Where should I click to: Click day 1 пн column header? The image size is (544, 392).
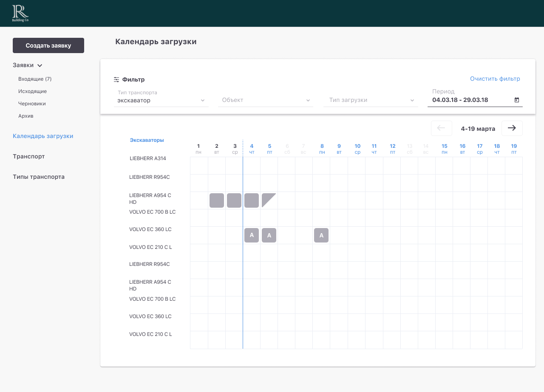point(198,149)
